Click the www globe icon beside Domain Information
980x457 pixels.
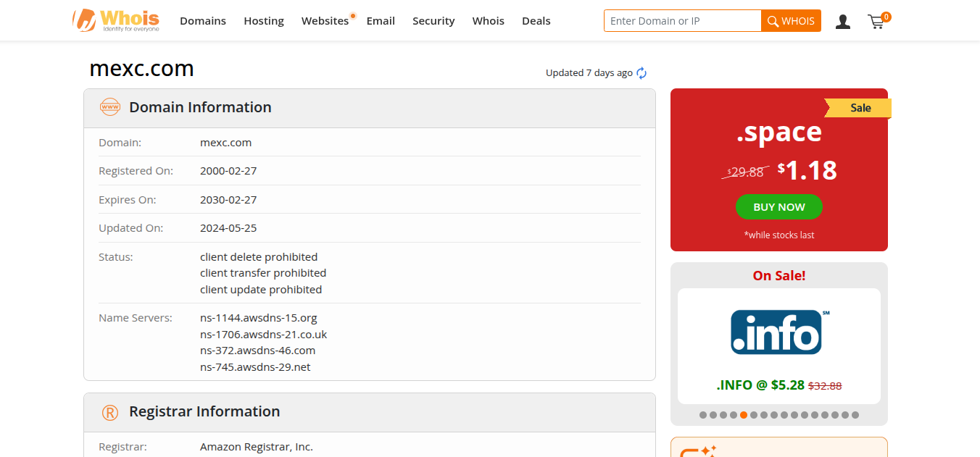[x=110, y=107]
